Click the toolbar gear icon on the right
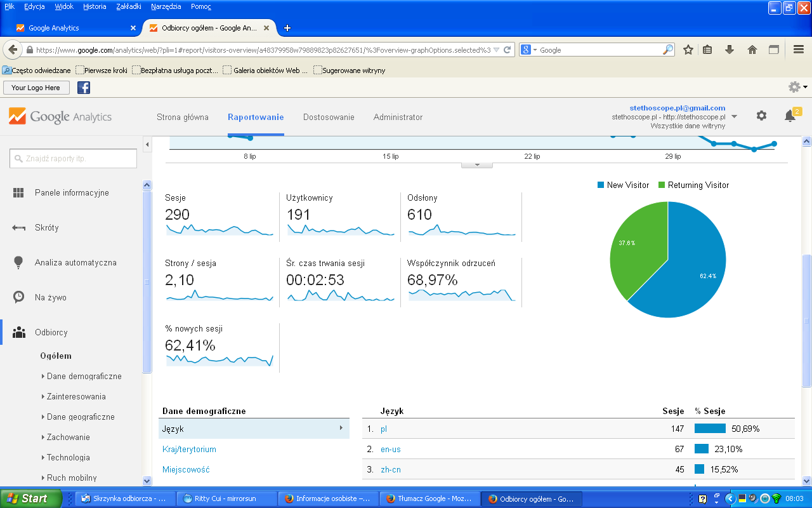This screenshot has height=508, width=812. click(x=794, y=87)
